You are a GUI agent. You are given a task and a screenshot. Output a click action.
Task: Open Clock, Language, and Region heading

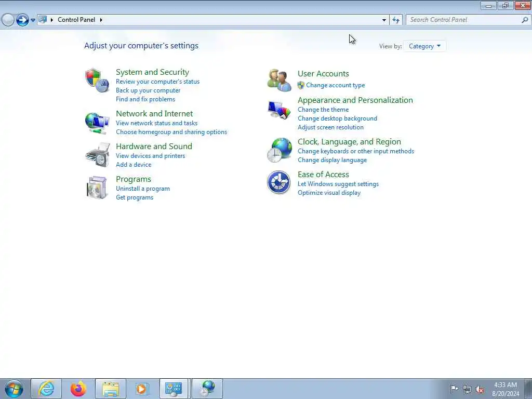pos(349,141)
